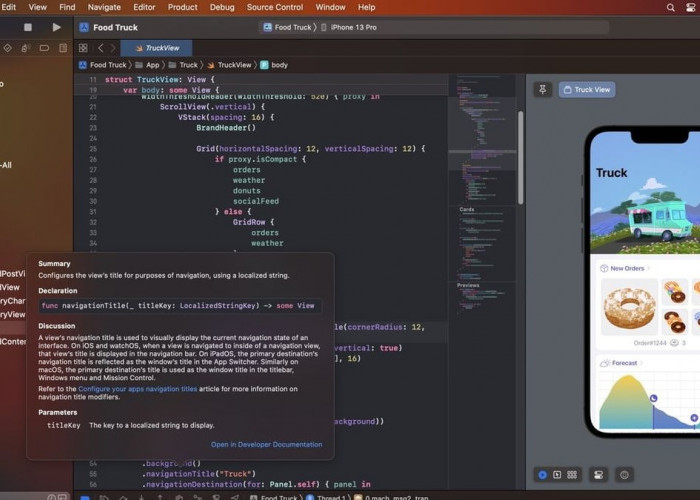The height and width of the screenshot is (500, 700).
Task: Open the breakpoint navigator icon
Action: [44, 48]
